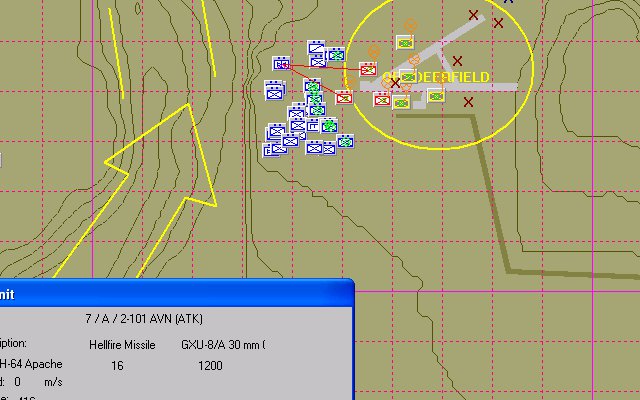This screenshot has width=640, height=400.
Task: Click the red X marker south of the runway
Action: click(468, 102)
